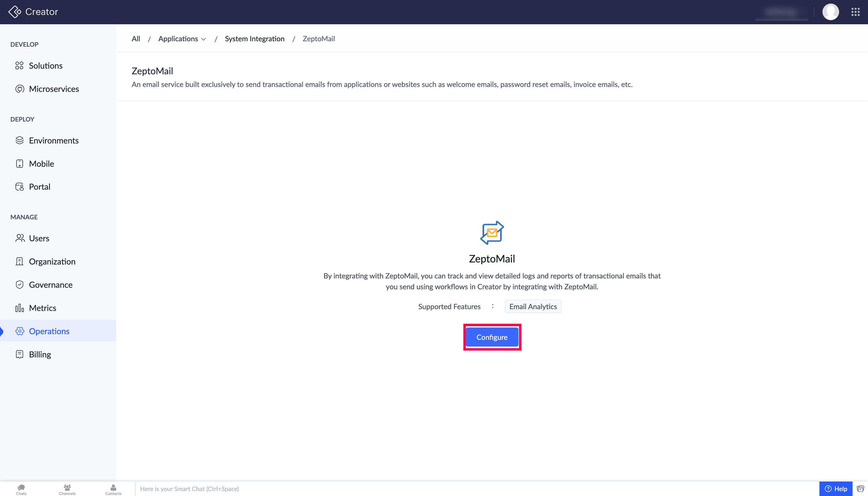Image resolution: width=868 pixels, height=496 pixels.
Task: Open Channels in the bottom bar
Action: [x=67, y=489]
